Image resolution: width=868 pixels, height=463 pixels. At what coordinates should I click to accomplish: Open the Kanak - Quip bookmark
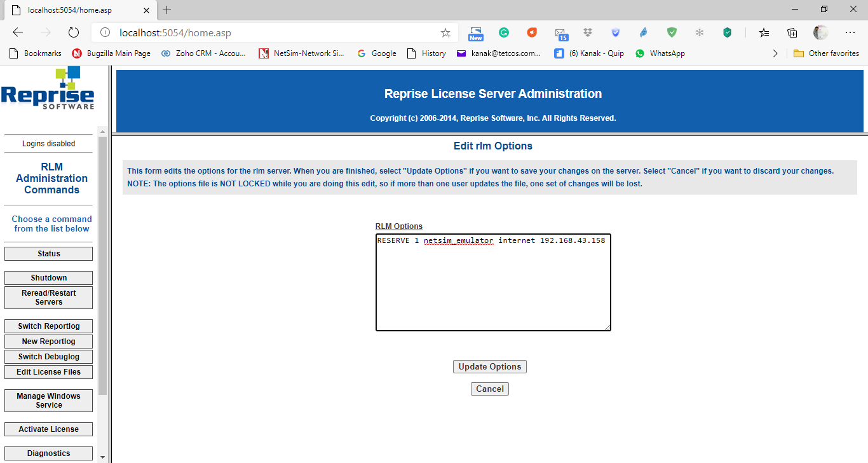click(588, 53)
